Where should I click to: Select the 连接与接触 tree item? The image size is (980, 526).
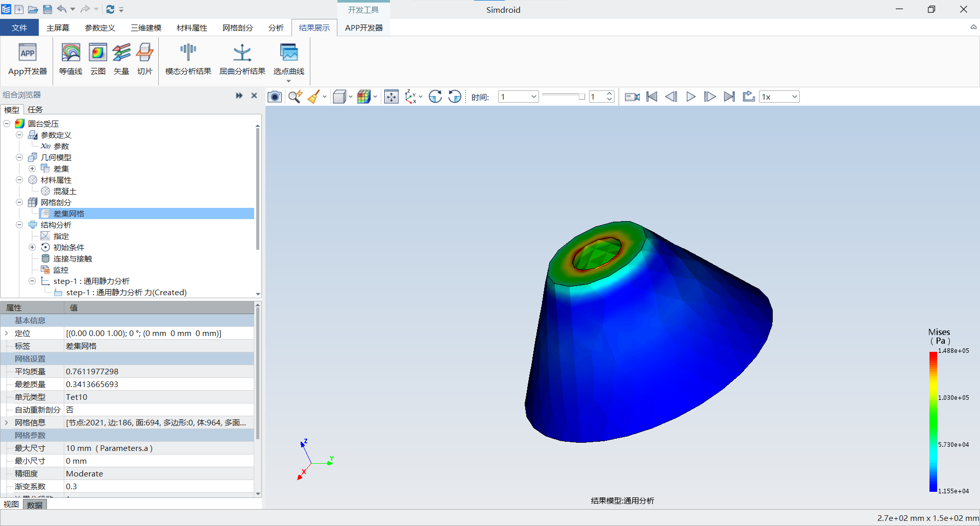[72, 258]
